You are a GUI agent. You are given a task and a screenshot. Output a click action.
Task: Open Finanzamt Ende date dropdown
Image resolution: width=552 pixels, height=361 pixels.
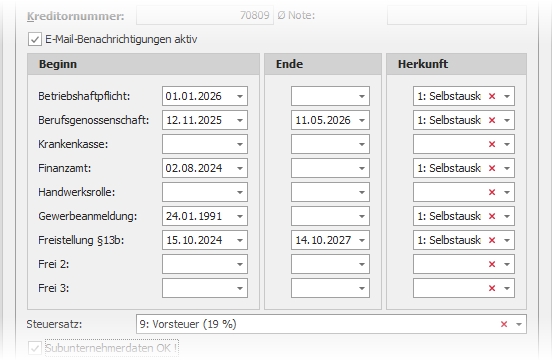click(362, 168)
